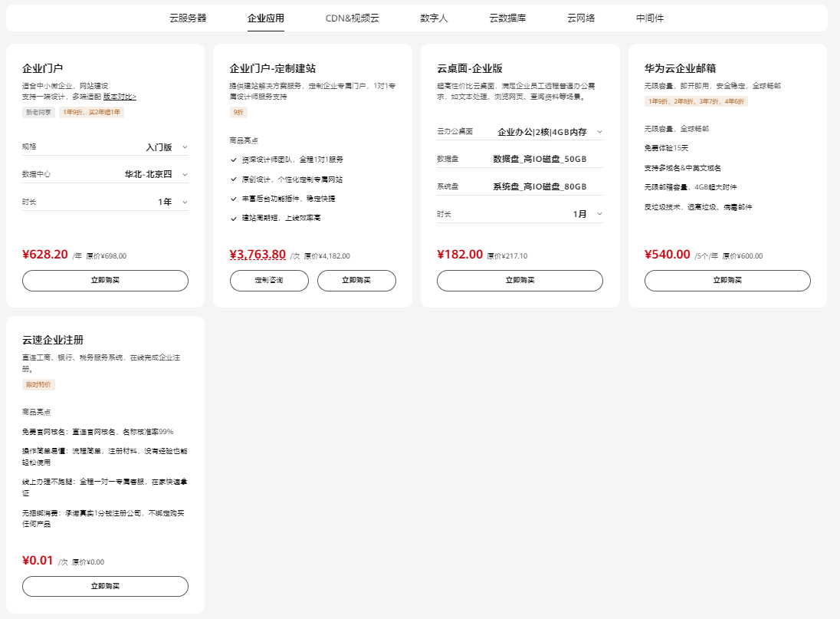Image resolution: width=840 pixels, height=619 pixels.
Task: Click 立即购买 in the 企业门户 card
Action: [x=105, y=281]
